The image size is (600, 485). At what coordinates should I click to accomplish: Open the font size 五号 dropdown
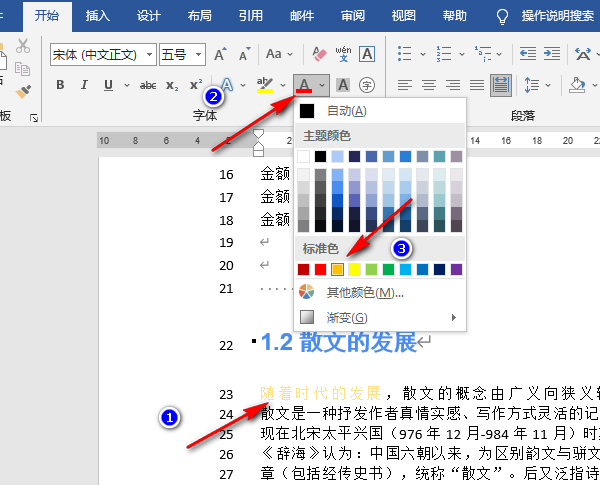(198, 54)
